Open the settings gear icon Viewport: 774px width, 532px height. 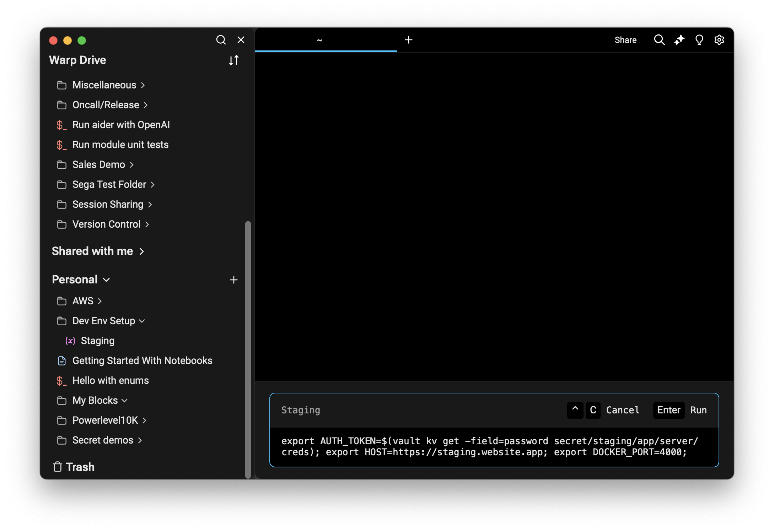pyautogui.click(x=719, y=40)
